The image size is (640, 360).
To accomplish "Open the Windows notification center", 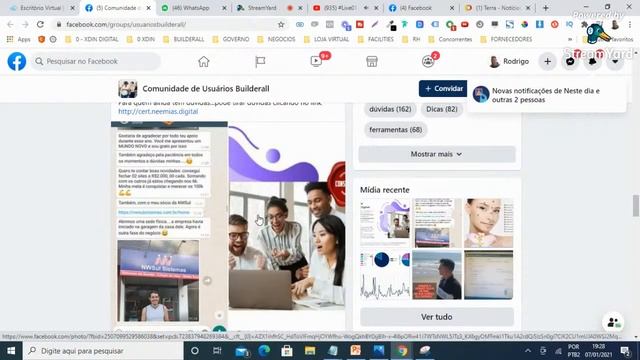I will tap(625, 351).
